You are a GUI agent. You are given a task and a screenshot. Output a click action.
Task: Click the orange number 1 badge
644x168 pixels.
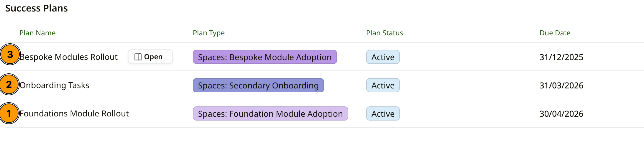click(9, 113)
